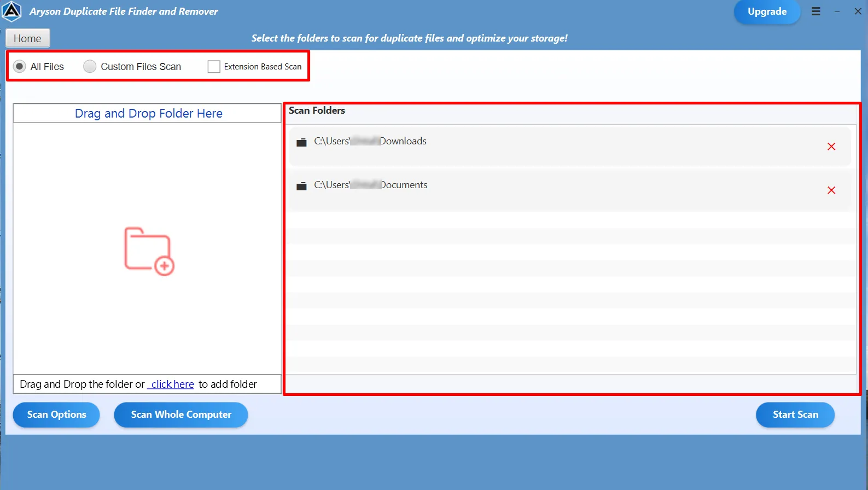868x490 pixels.
Task: Go to the Home tab
Action: coord(27,38)
